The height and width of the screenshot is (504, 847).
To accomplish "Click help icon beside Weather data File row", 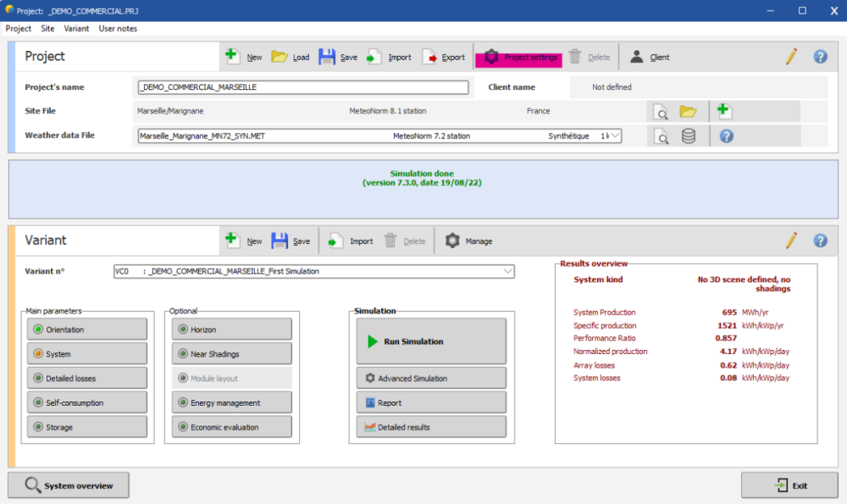I will [726, 136].
